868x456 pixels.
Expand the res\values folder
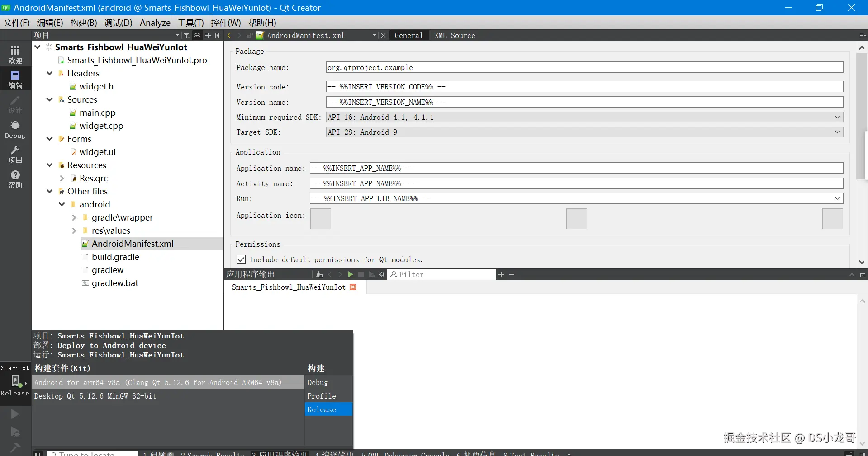point(74,230)
